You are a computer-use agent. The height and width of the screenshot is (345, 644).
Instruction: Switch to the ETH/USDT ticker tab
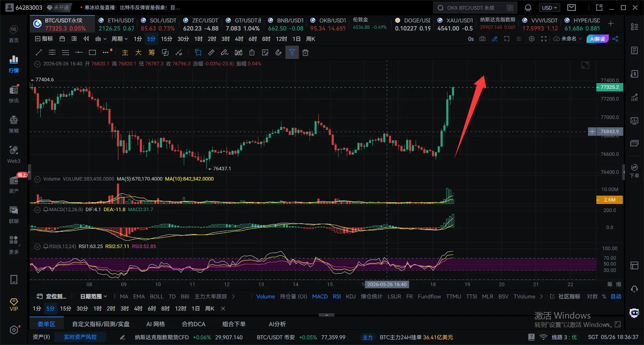[x=116, y=24]
